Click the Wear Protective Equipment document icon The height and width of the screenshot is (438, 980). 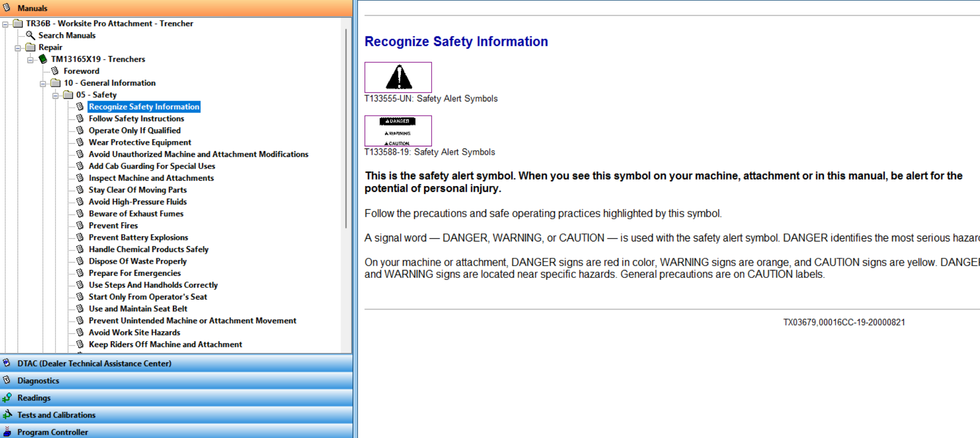click(x=80, y=142)
